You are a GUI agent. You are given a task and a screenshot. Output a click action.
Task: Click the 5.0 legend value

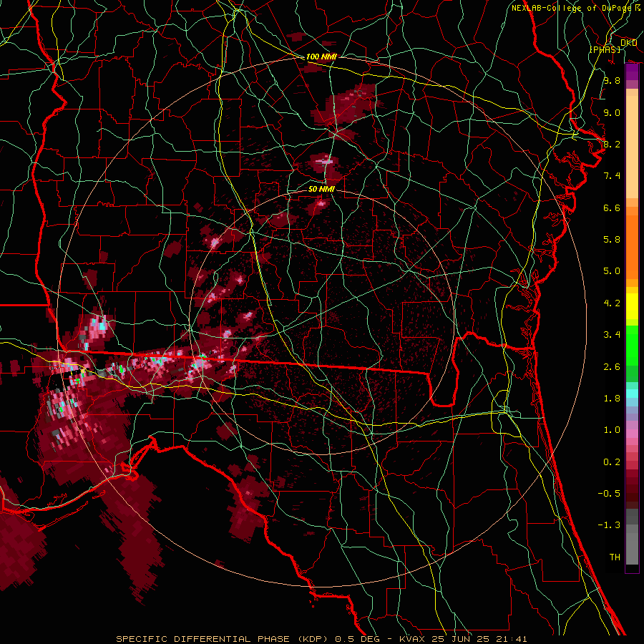(x=612, y=271)
